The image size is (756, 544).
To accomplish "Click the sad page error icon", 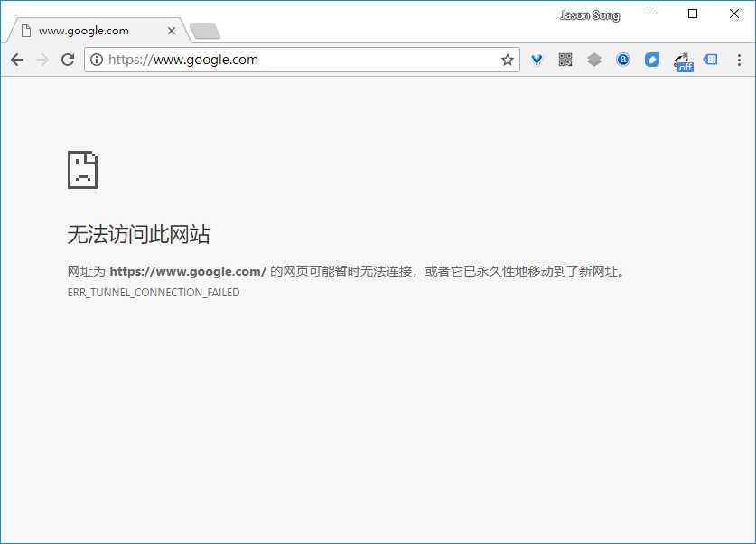I will (82, 170).
